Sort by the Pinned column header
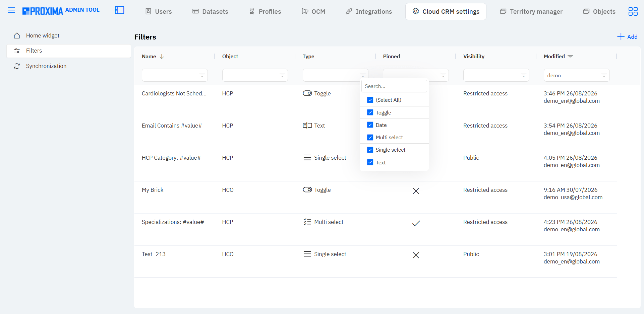The width and height of the screenshot is (644, 314). tap(392, 57)
